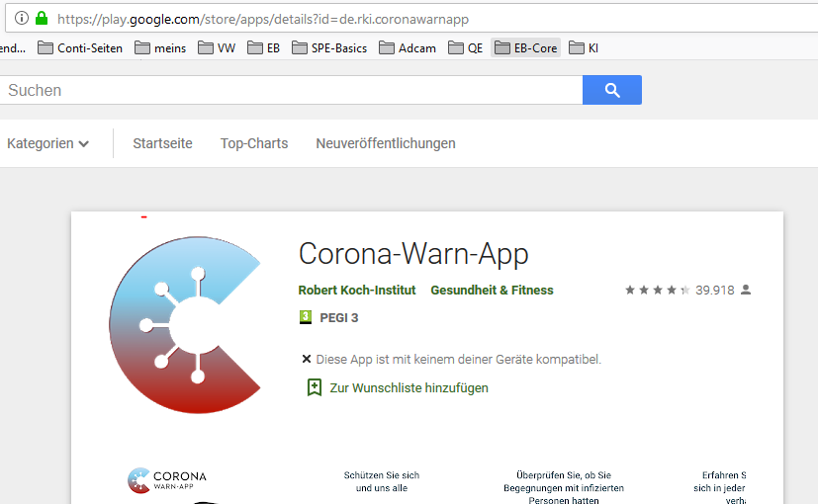The height and width of the screenshot is (504, 818).
Task: Click the wishlist bookmark icon
Action: coord(315,387)
